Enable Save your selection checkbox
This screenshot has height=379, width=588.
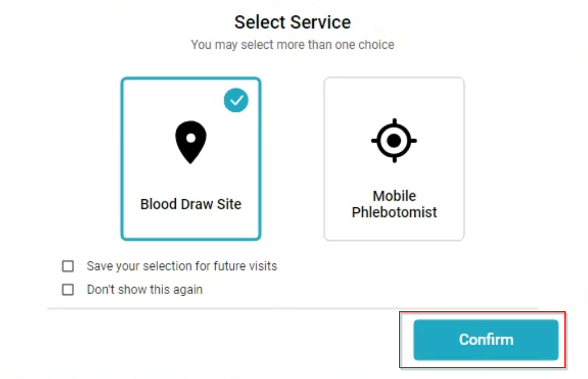[x=68, y=266]
